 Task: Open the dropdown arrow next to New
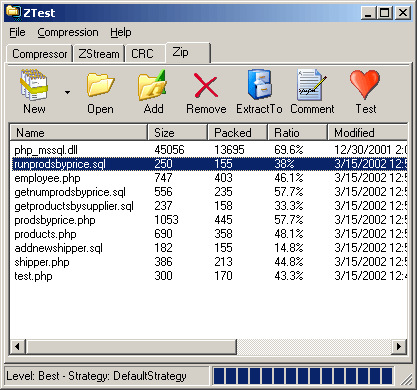tap(68, 92)
